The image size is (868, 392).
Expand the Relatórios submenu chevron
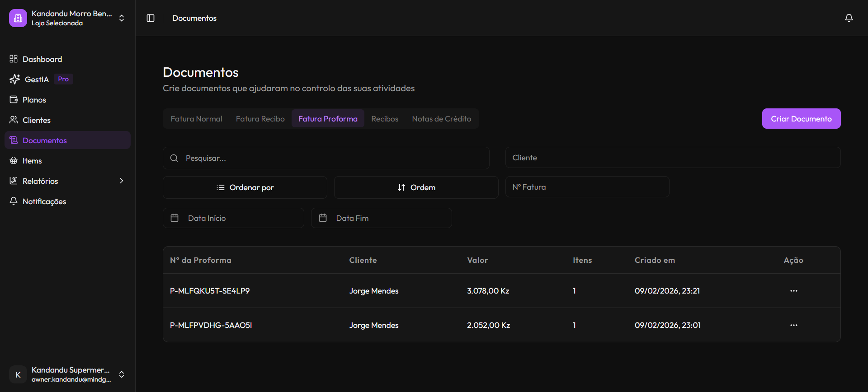click(x=121, y=181)
